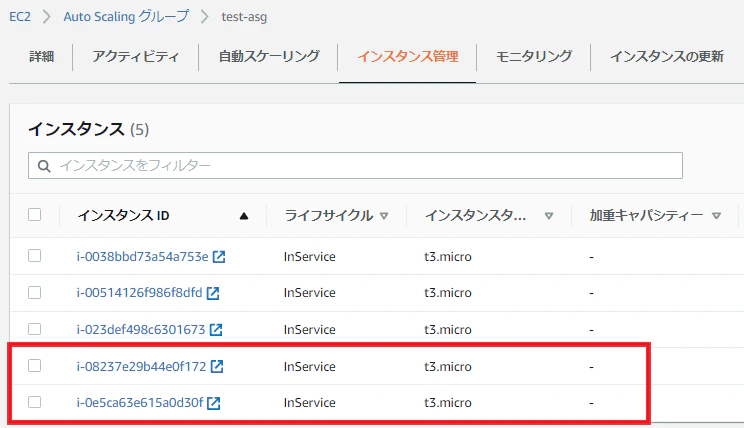Open instance link i-023def498c6301673
Image resolution: width=744 pixels, height=428 pixels.
tap(141, 329)
